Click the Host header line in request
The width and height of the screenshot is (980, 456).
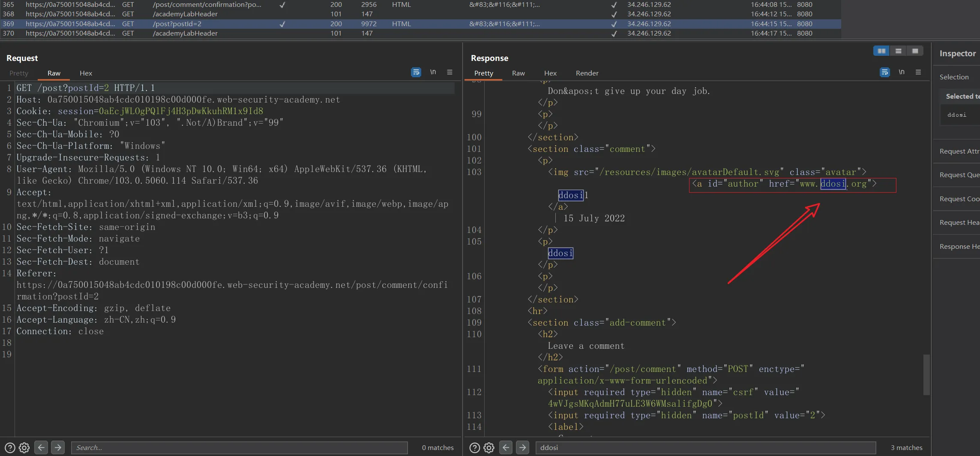178,100
